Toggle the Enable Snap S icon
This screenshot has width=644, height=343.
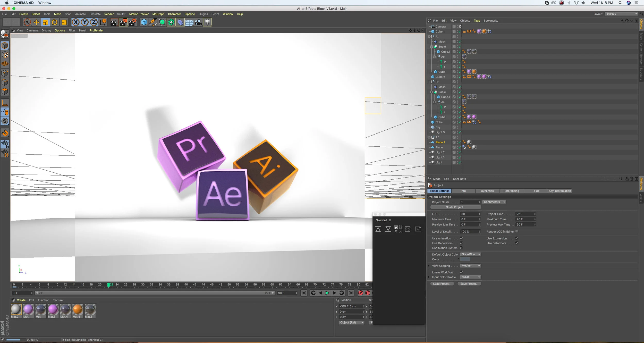pos(5,121)
